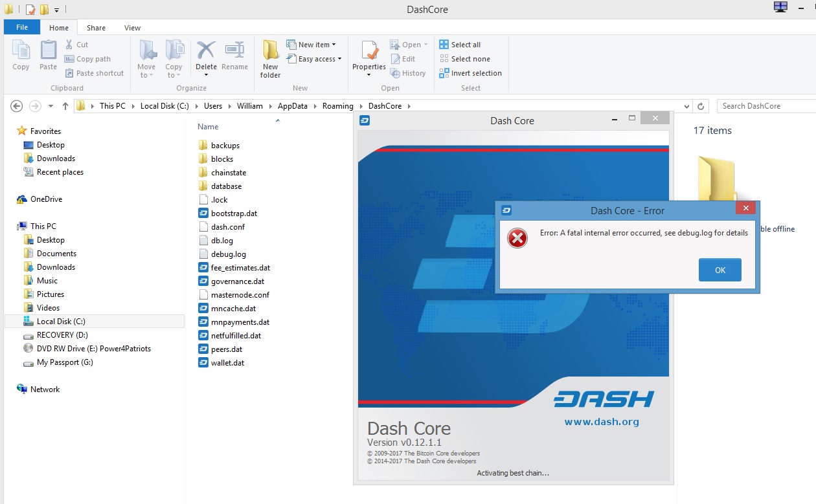Open OneDrive in navigation pane
The height and width of the screenshot is (504, 816).
(47, 199)
